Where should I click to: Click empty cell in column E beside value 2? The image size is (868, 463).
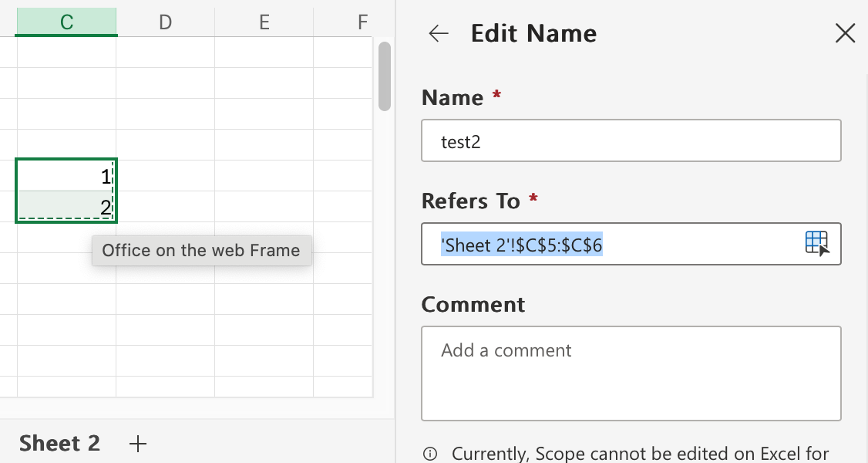click(x=264, y=206)
